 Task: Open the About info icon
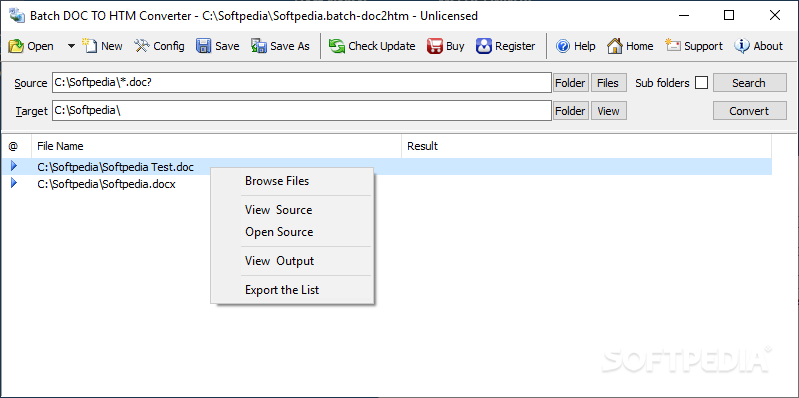pyautogui.click(x=741, y=46)
